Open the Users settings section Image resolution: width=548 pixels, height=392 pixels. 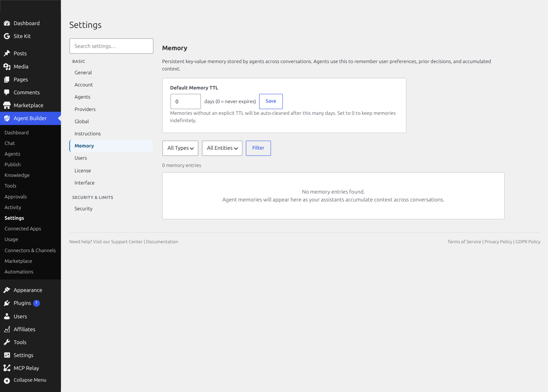[111, 158]
